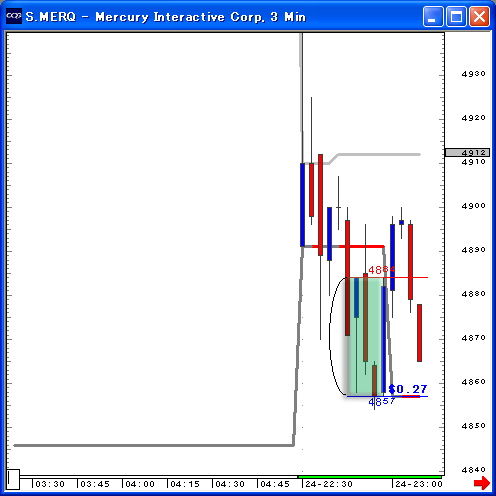The image size is (496, 496).
Task: Click the 4840 price scale label
Action: pyautogui.click(x=473, y=470)
